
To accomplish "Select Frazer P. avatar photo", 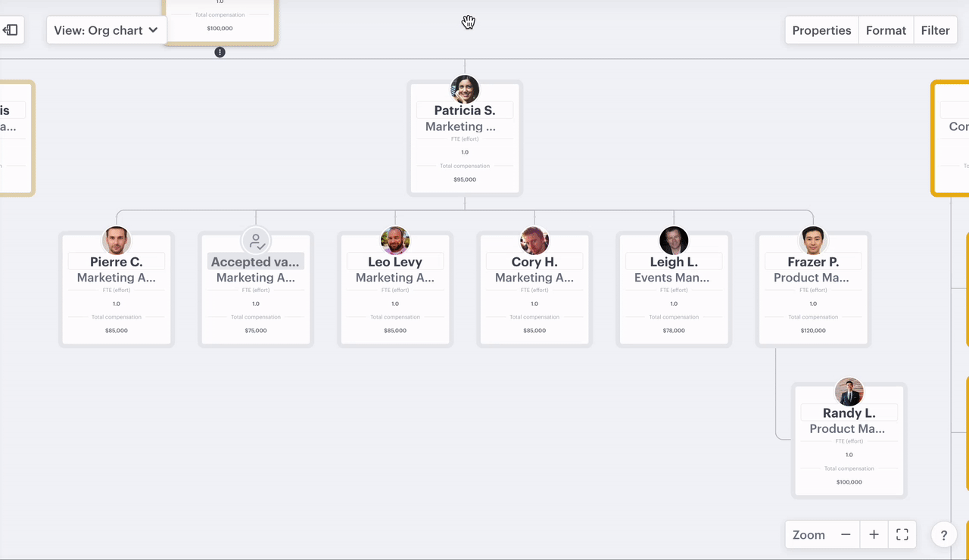I will (x=813, y=241).
